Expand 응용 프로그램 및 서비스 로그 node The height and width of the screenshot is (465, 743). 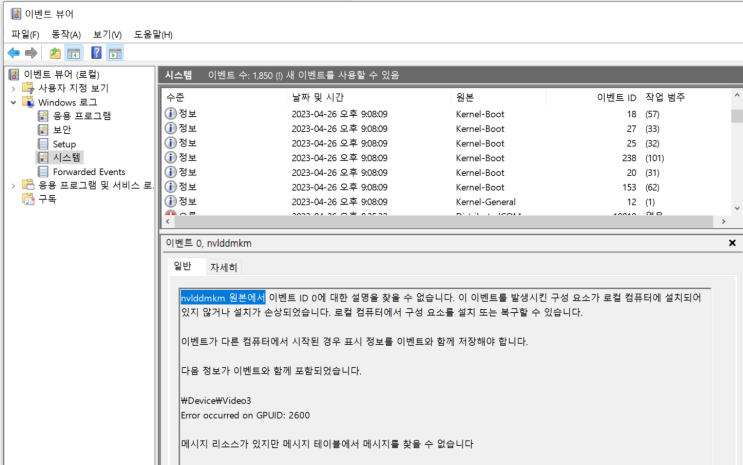pos(13,186)
